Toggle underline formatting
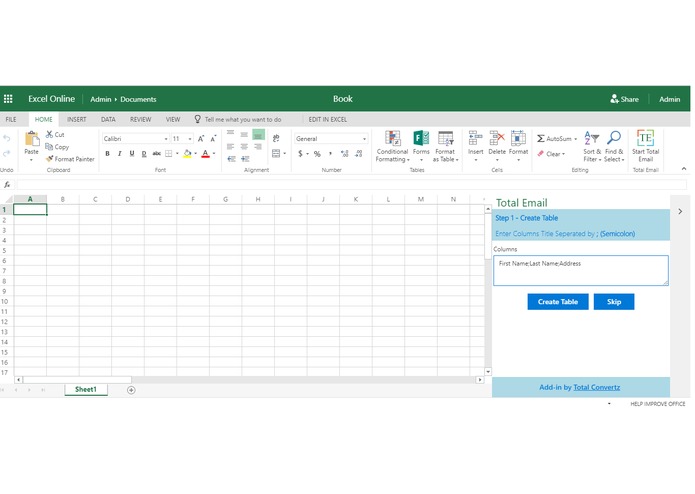 (x=132, y=154)
